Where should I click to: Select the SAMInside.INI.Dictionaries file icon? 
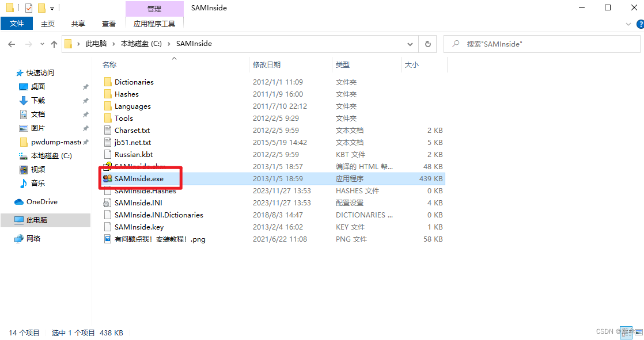click(x=108, y=215)
